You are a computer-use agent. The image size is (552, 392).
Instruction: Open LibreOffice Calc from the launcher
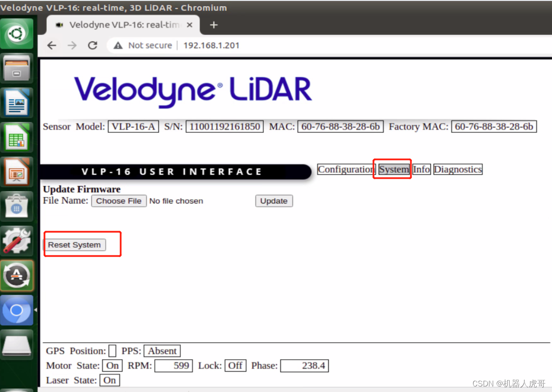(17, 137)
